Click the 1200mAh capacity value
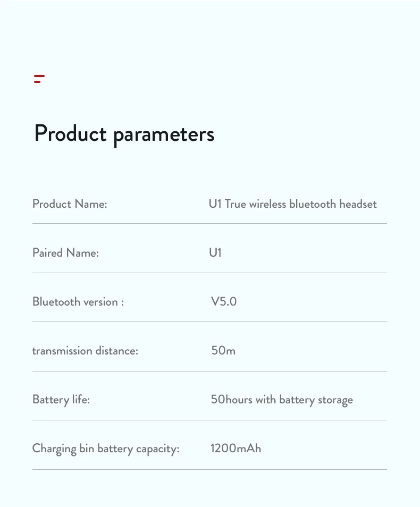This screenshot has width=420, height=507. pos(236,449)
